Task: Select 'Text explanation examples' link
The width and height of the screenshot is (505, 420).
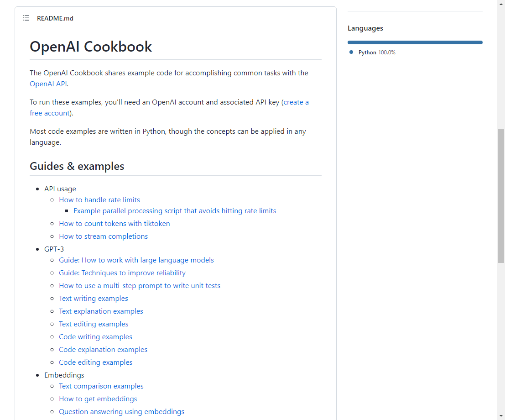Action: [x=101, y=311]
